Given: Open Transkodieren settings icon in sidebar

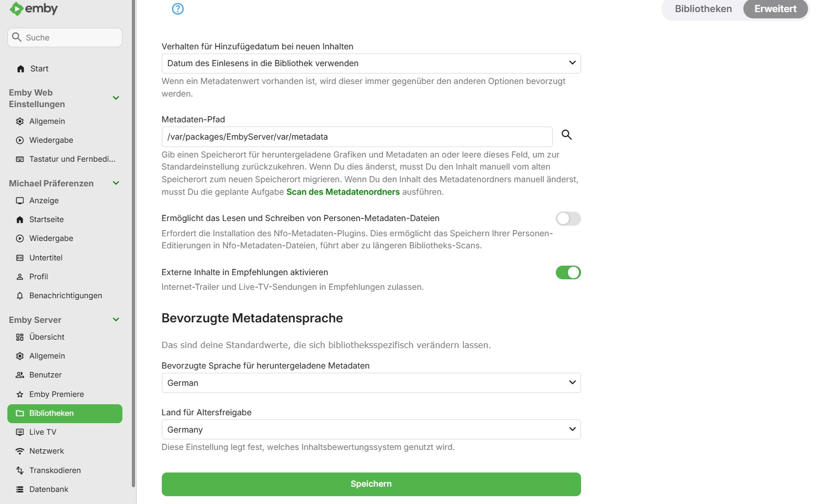Looking at the screenshot, I should click(20, 470).
